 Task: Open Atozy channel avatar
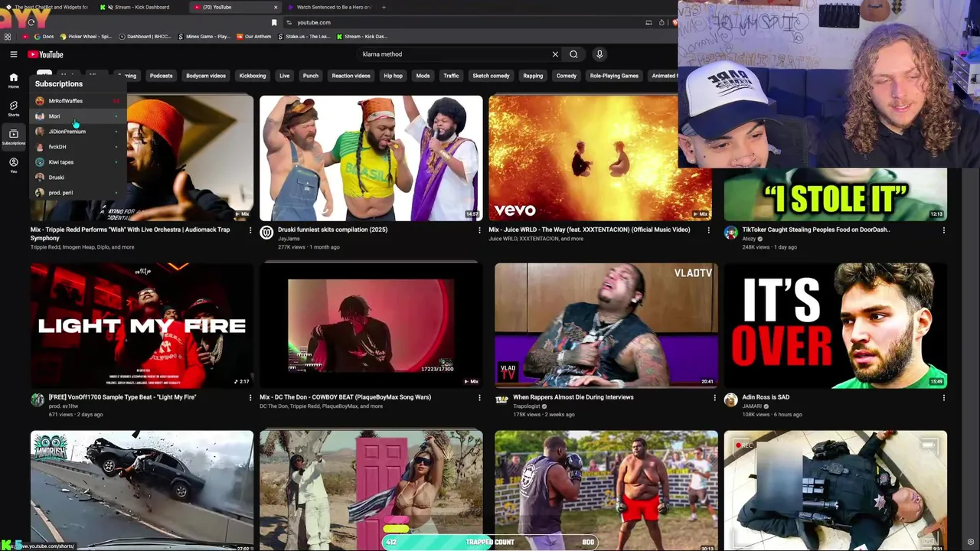731,233
